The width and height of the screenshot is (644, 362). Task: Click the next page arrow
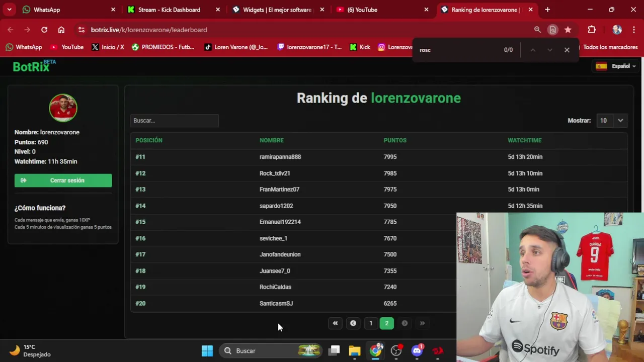(x=405, y=323)
